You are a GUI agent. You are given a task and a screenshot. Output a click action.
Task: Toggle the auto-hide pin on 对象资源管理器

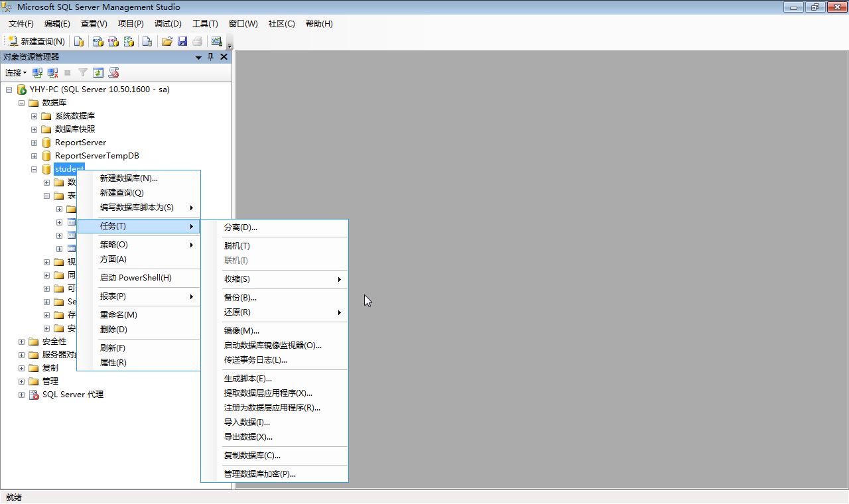point(211,57)
